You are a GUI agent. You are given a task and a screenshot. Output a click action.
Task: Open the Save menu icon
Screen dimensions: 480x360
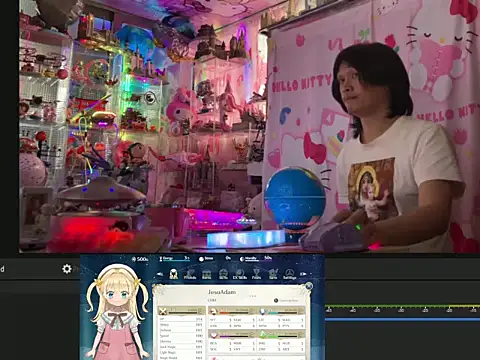click(x=273, y=274)
